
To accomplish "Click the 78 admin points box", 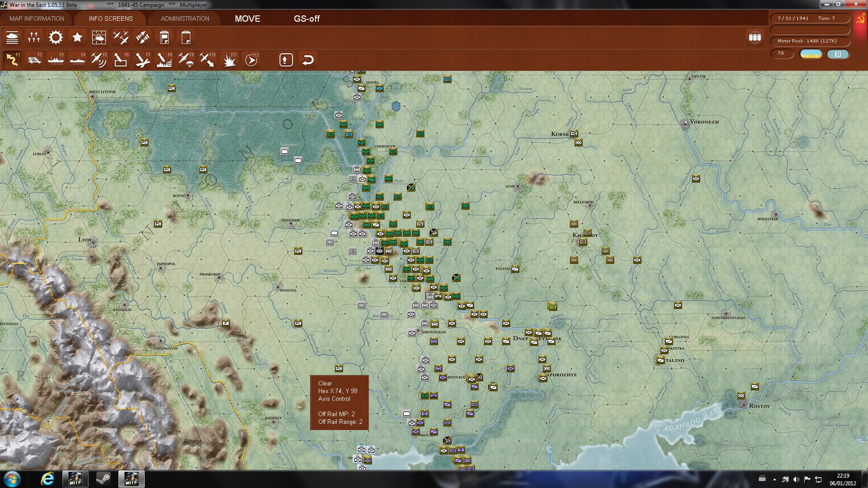I will pos(782,54).
